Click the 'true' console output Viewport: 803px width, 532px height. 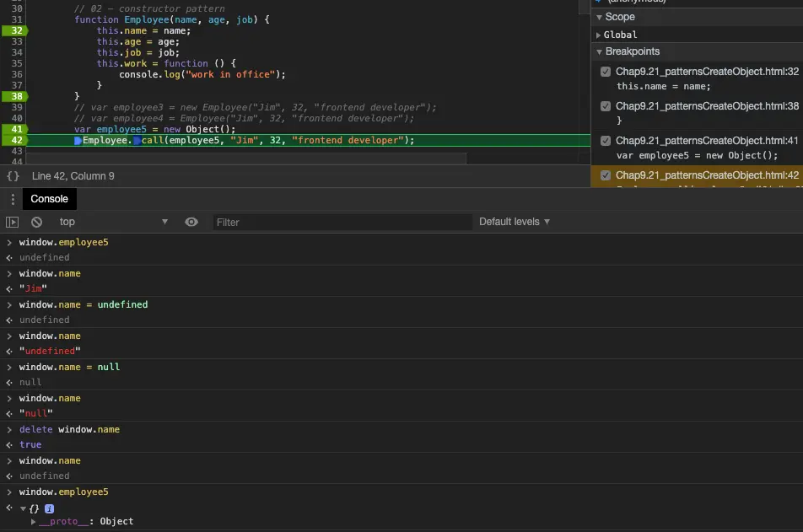(30, 445)
